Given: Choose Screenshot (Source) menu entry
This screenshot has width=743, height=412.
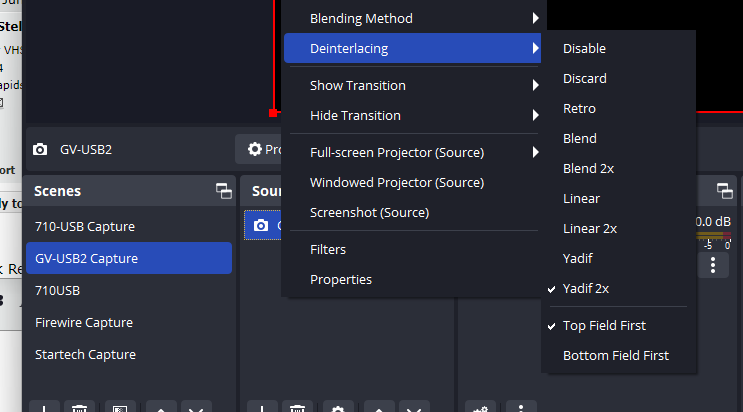Looking at the screenshot, I should pyautogui.click(x=369, y=212).
